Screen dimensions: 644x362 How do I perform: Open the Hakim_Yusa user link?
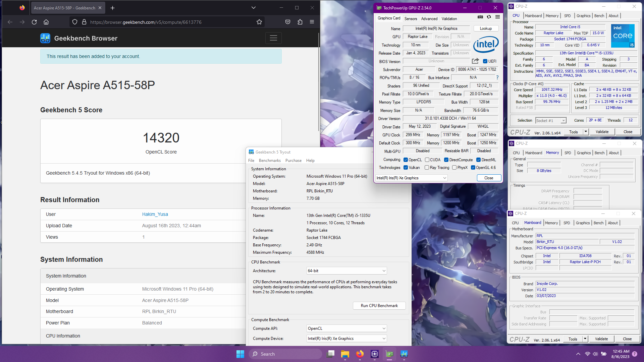(x=155, y=214)
